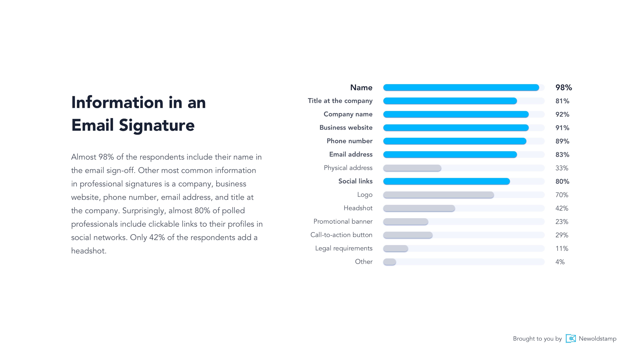Viewport: 644px width, 362px height.
Task: Select the Promotional banner gray bar
Action: [x=406, y=222]
